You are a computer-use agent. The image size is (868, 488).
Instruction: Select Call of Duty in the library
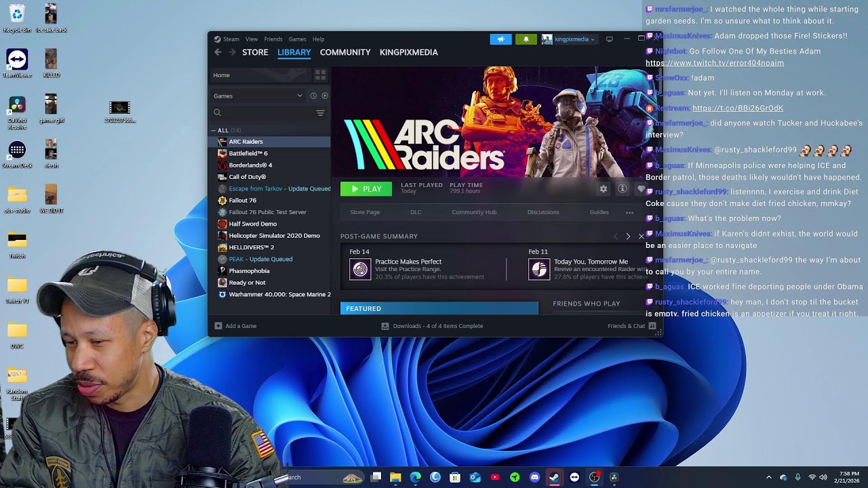tap(269, 177)
